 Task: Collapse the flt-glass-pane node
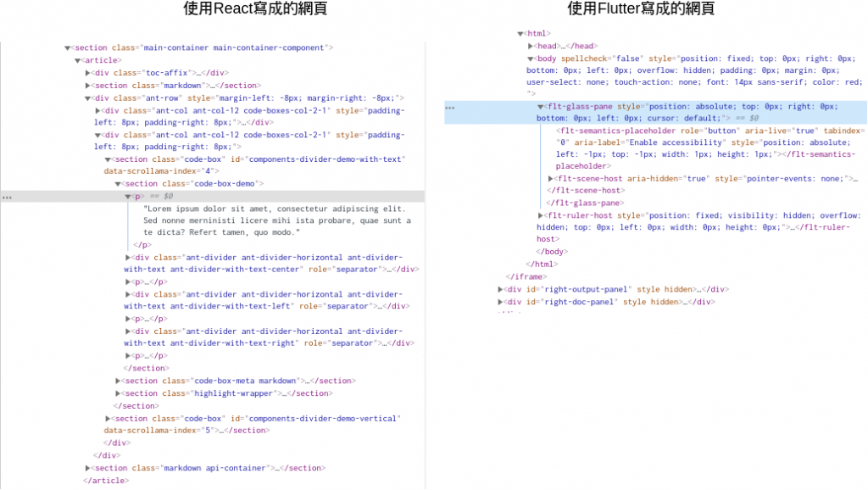(540, 107)
